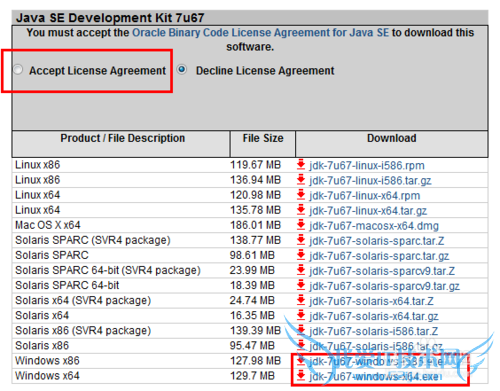The image size is (500, 391).
Task: Click the Solaris x86 (SVR4 package) label
Action: point(83,331)
